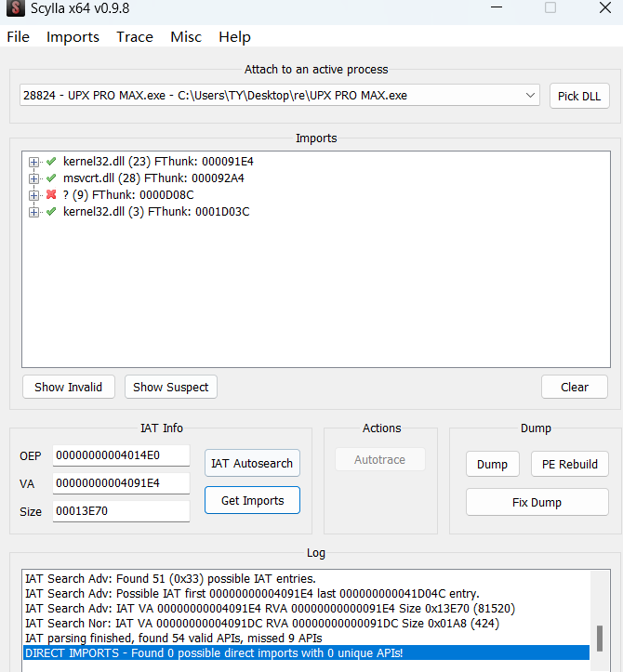Click the log panel scrollbar thumb
Image resolution: width=623 pixels, height=672 pixels.
click(600, 639)
